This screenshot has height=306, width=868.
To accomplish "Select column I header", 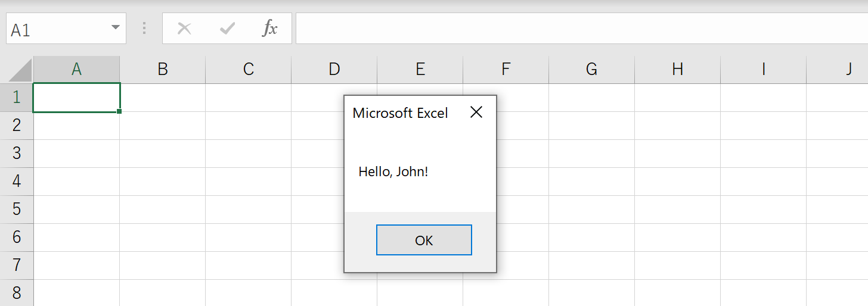I will pos(764,70).
